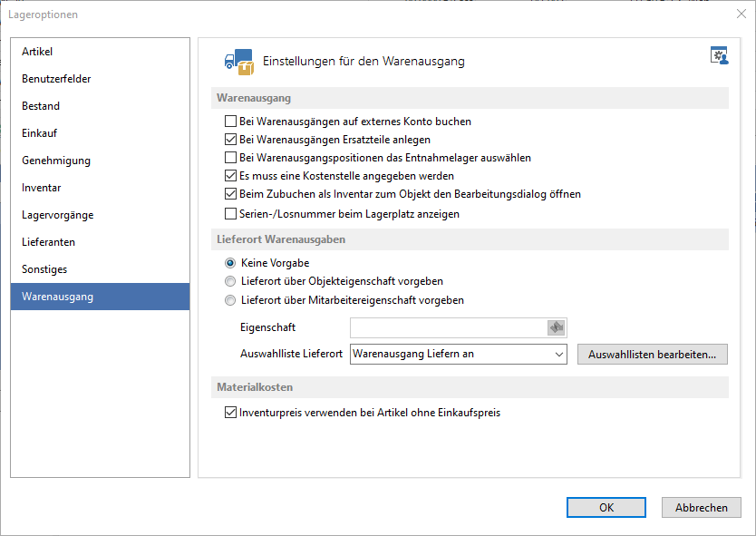
Task: Open the Artikel options page
Action: [101, 52]
